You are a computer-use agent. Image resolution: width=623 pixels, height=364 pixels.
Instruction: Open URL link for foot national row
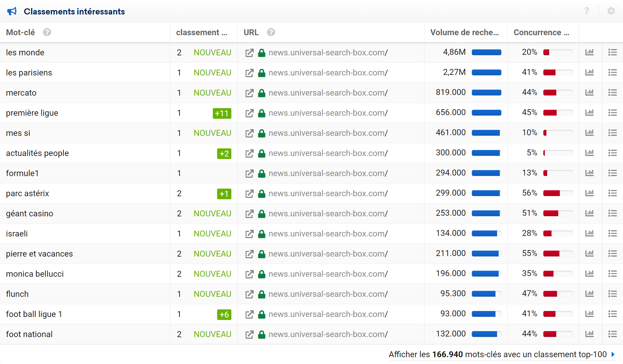[328, 334]
